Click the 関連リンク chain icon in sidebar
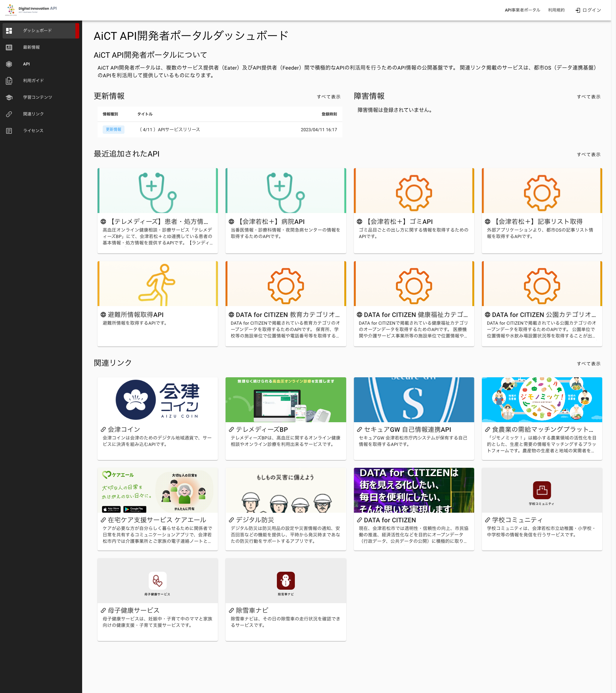Screen dimensions: 616x693 click(x=9, y=114)
